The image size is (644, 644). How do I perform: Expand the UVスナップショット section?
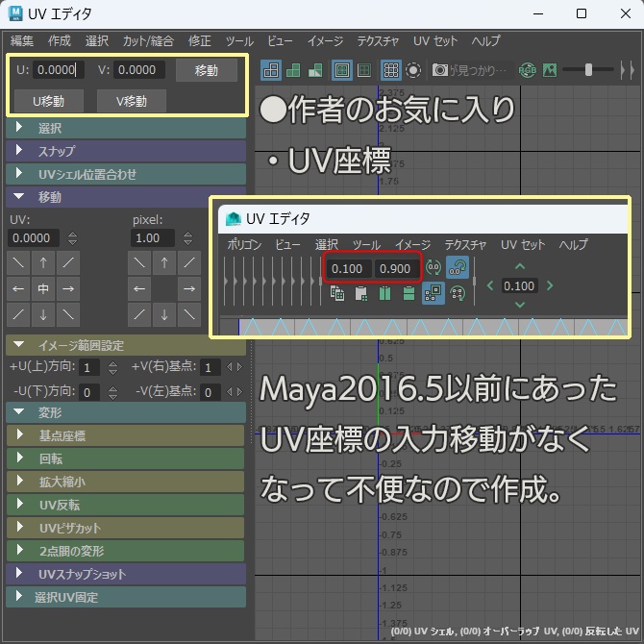[x=126, y=574]
